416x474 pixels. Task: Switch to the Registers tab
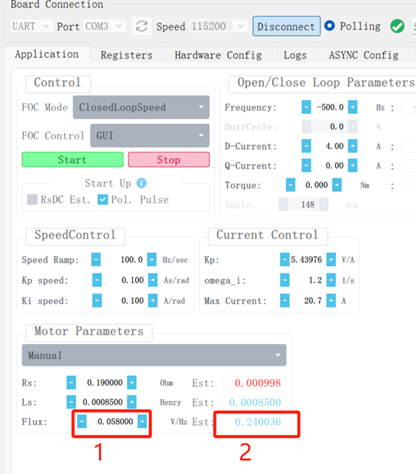pyautogui.click(x=127, y=55)
